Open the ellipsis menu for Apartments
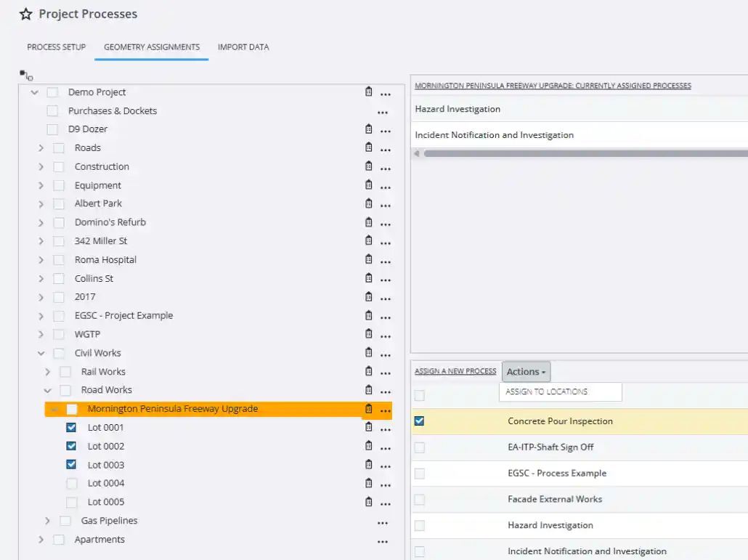Screen dimensions: 748x560 383,539
